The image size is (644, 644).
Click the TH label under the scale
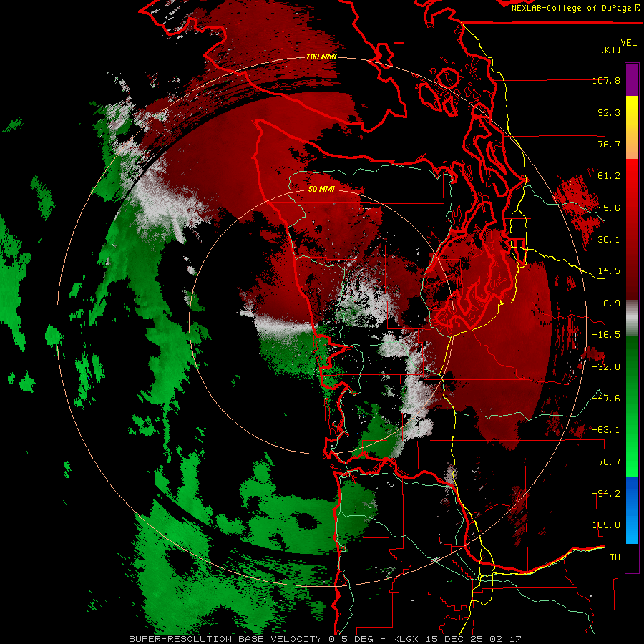pyautogui.click(x=615, y=557)
